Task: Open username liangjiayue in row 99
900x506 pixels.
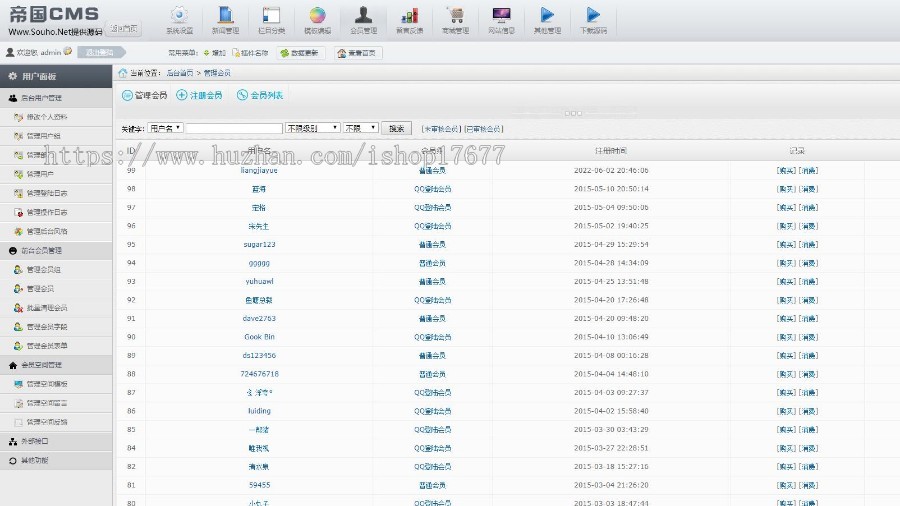Action: point(259,170)
